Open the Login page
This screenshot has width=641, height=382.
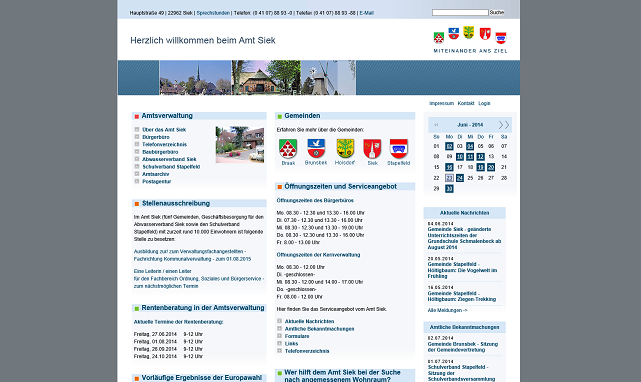484,103
